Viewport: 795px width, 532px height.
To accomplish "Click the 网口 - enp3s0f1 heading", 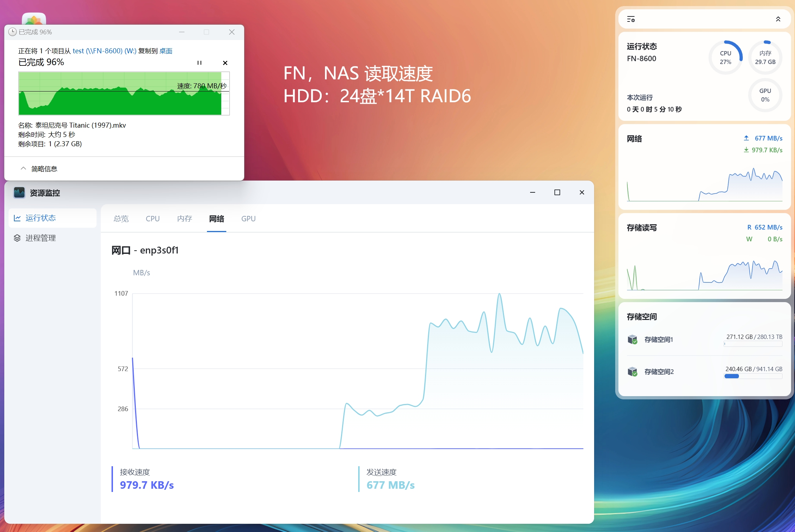I will [145, 250].
